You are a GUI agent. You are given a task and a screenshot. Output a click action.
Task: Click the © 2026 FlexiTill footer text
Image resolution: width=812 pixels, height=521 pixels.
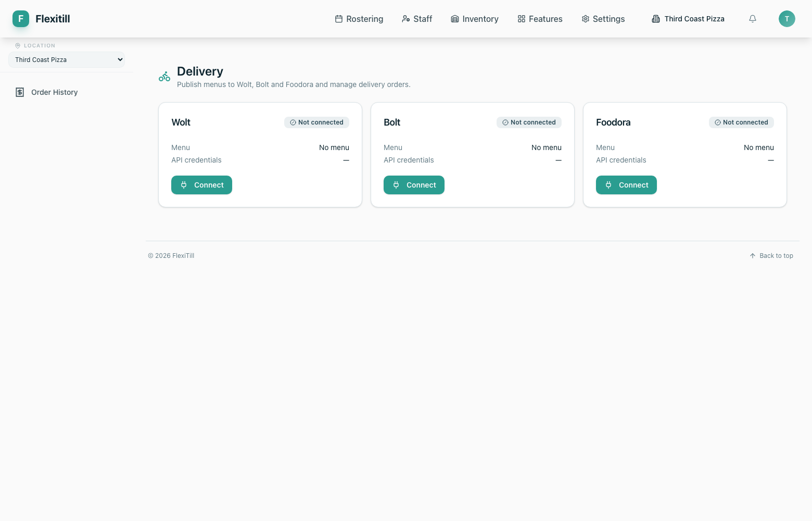coord(171,256)
